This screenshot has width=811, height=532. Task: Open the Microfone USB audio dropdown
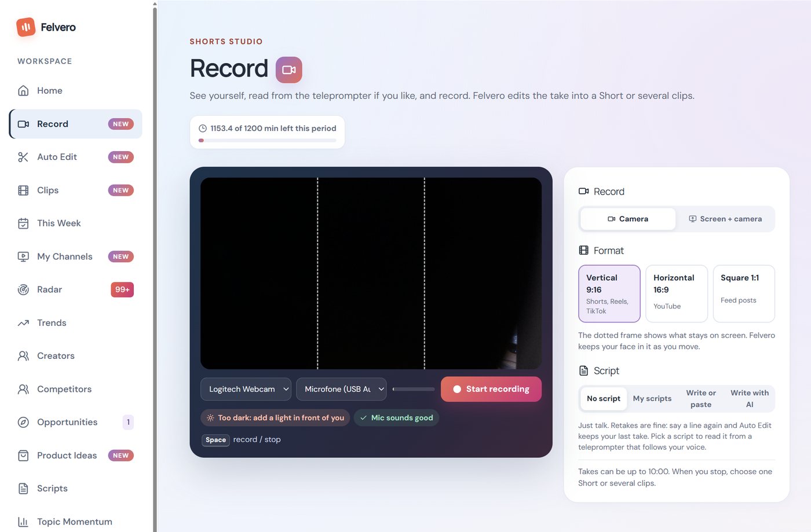coord(341,389)
